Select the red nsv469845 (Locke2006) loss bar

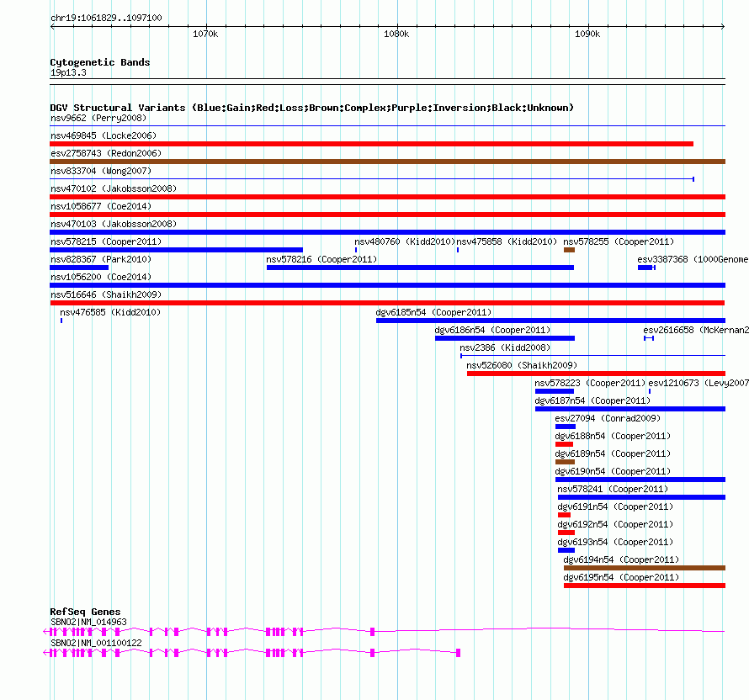[372, 144]
